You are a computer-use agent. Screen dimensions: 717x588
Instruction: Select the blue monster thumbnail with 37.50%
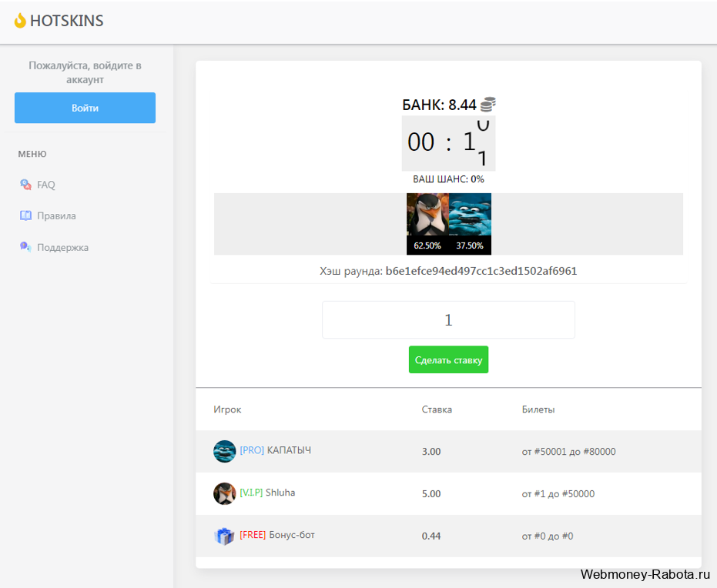(x=470, y=224)
